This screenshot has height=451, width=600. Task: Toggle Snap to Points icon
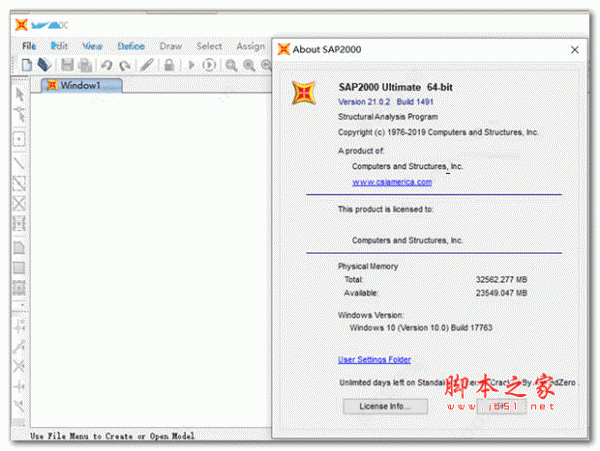point(19,327)
